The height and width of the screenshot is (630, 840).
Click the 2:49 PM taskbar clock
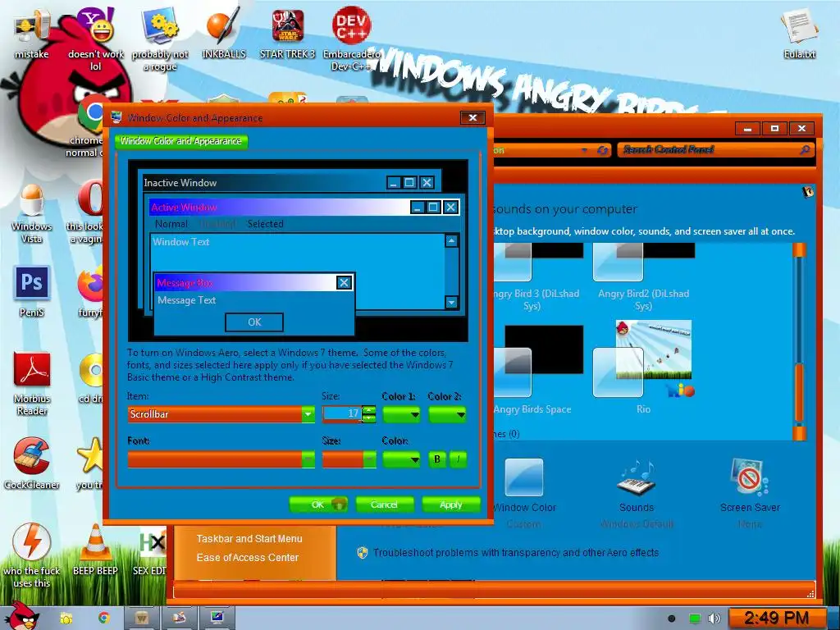coord(776,619)
